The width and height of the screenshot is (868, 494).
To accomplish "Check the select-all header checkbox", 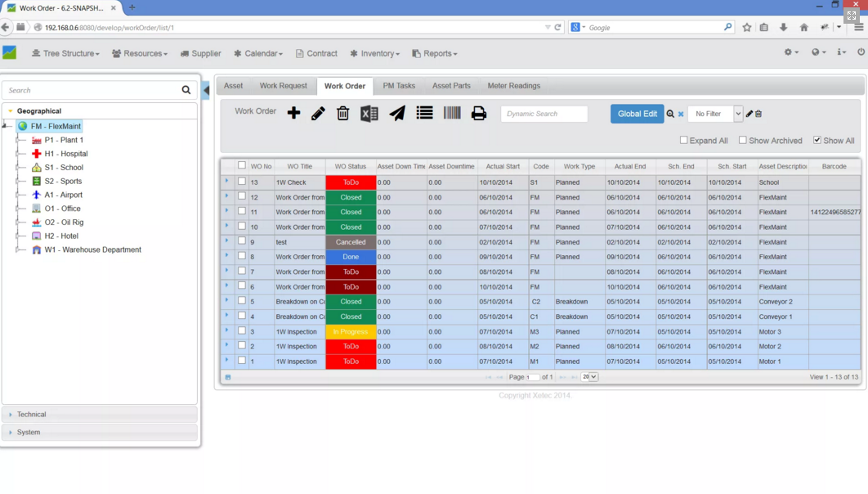I will (242, 165).
